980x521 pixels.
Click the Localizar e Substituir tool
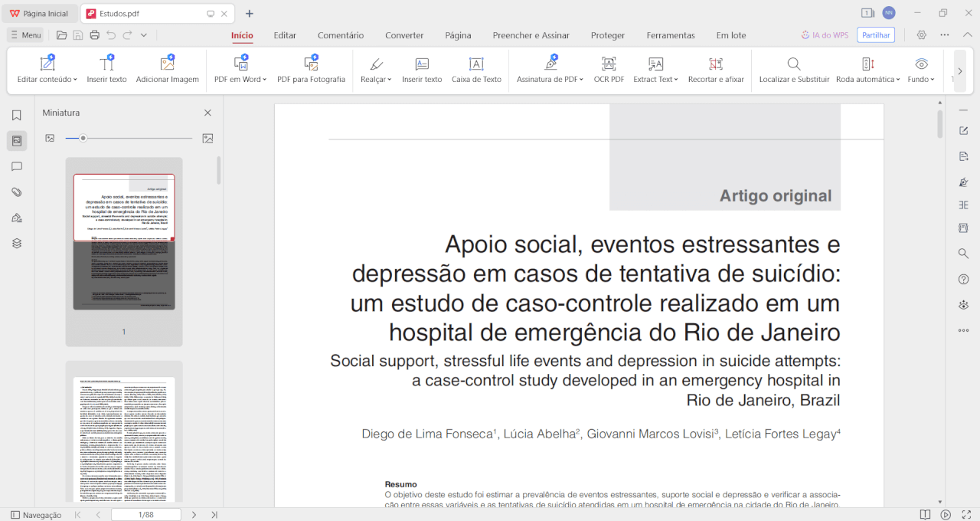pyautogui.click(x=793, y=70)
